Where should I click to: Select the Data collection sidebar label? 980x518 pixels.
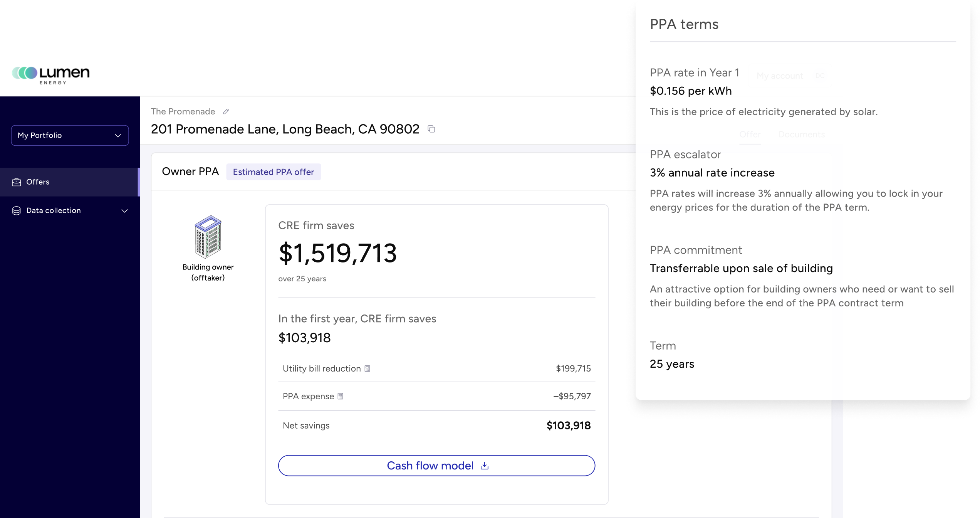[54, 210]
